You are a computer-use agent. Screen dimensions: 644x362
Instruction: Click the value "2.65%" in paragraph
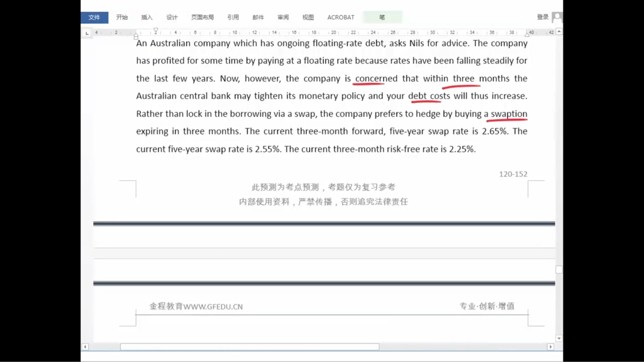tap(496, 131)
